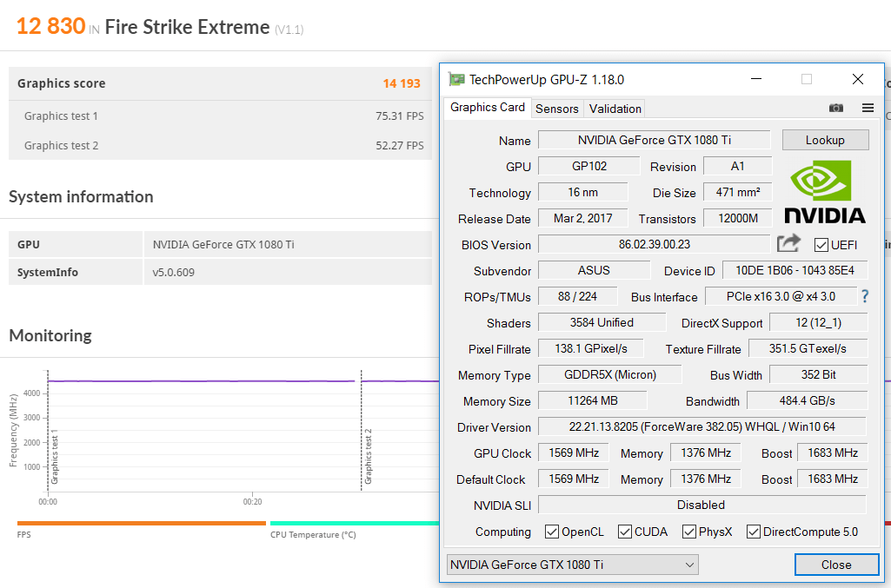The height and width of the screenshot is (588, 891).
Task: Click the Bus Interface question mark icon
Action: (865, 295)
